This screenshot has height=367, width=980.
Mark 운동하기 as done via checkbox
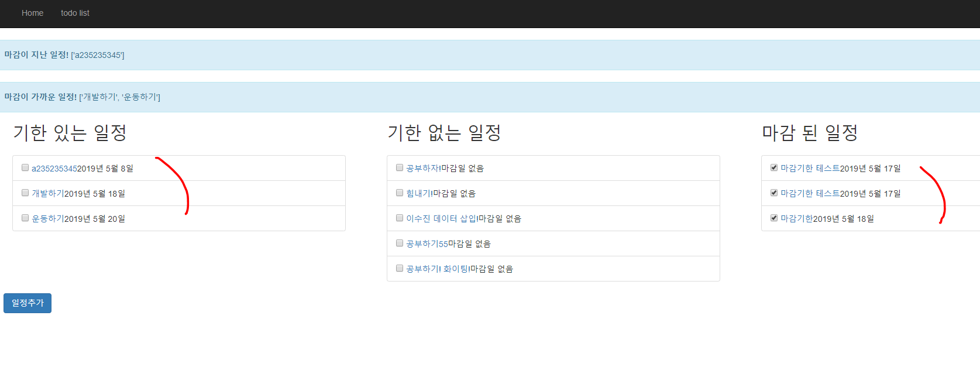25,218
